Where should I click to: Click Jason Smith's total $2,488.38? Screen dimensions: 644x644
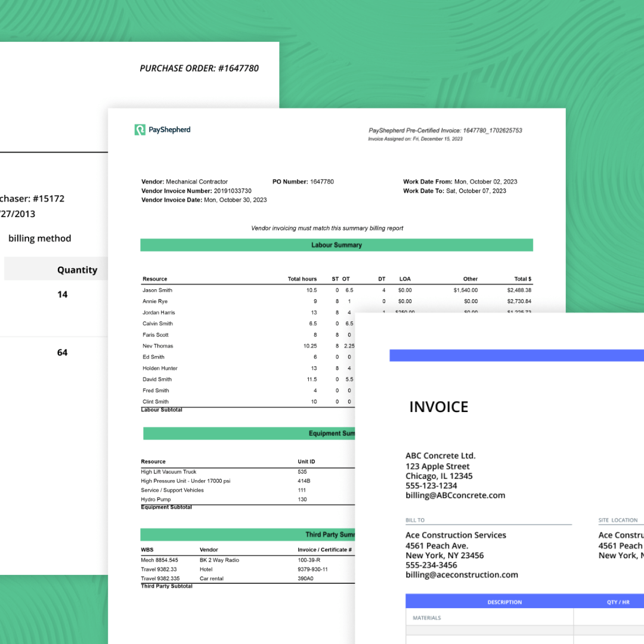pyautogui.click(x=519, y=290)
